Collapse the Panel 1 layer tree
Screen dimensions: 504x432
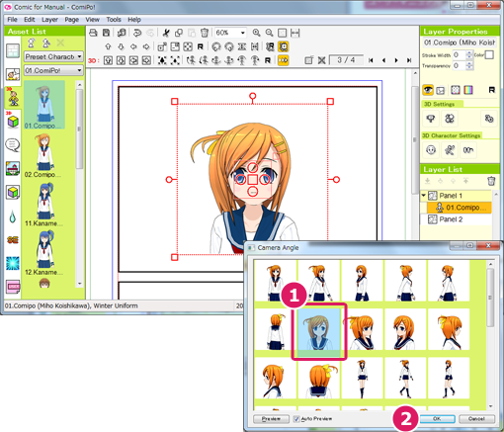(x=424, y=196)
